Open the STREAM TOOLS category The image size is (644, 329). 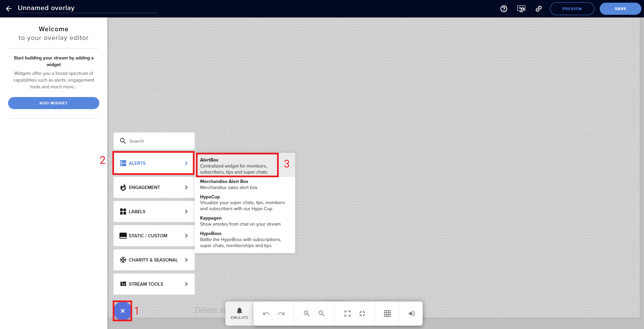click(154, 284)
